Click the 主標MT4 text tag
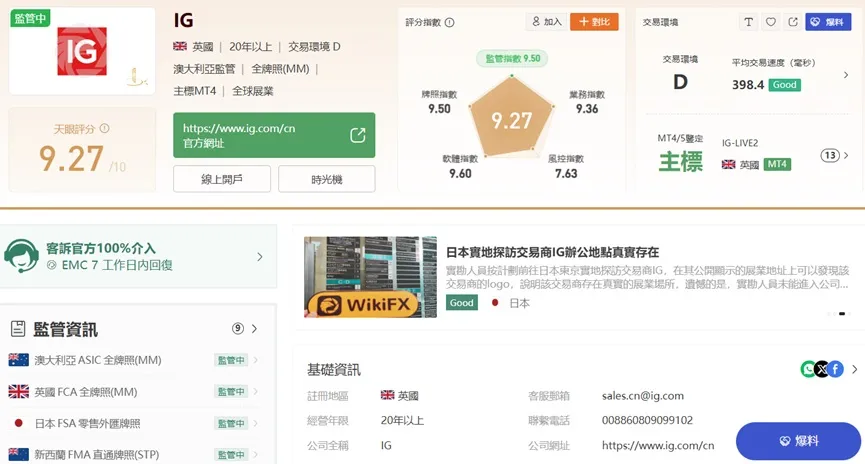The height and width of the screenshot is (464, 865). 195,91
